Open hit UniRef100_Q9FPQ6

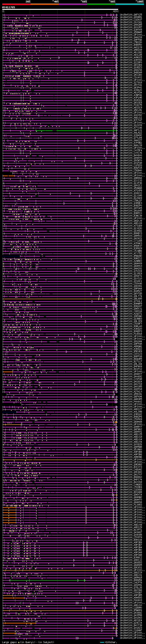point(131,40)
